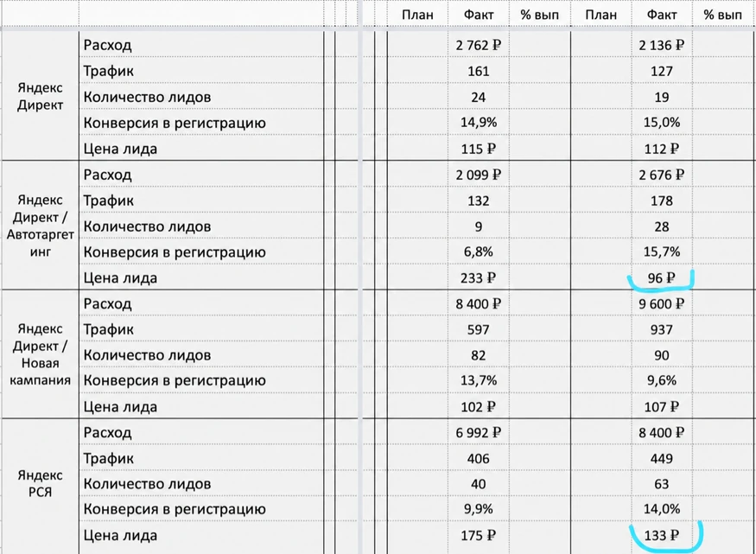The width and height of the screenshot is (756, 554).
Task: Click the 6,8% conversion cell
Action: pos(479,252)
